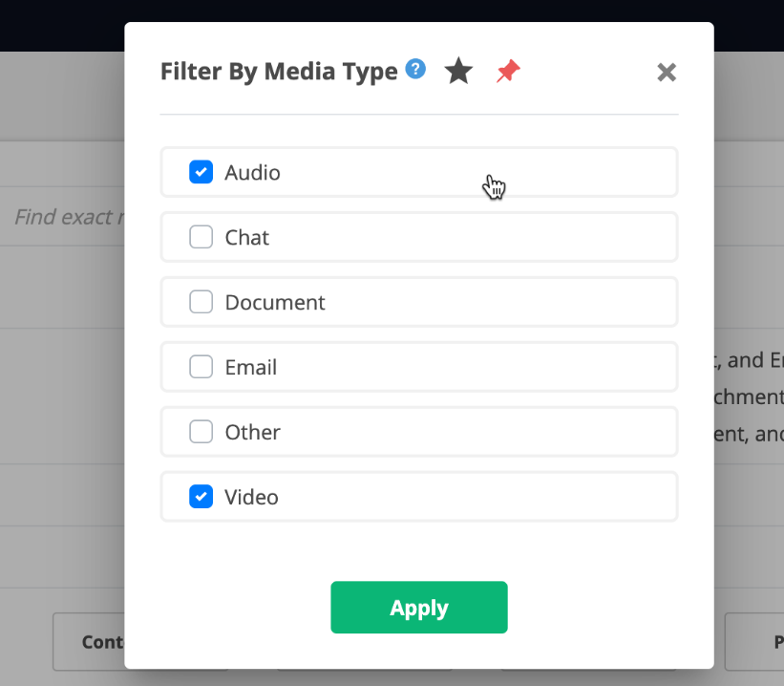Screen dimensions: 784x686
Task: Close the Filter By Media Type dialog
Action: pyautogui.click(x=667, y=73)
